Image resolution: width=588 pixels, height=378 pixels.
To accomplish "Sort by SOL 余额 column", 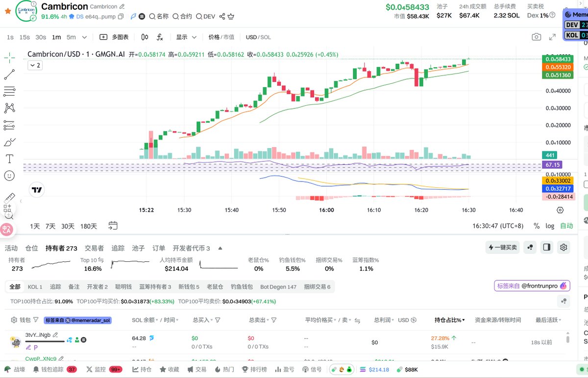I will click(144, 320).
